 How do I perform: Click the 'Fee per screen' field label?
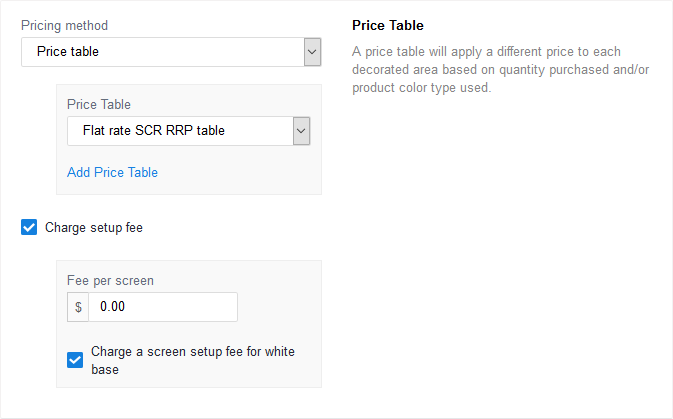coord(110,281)
